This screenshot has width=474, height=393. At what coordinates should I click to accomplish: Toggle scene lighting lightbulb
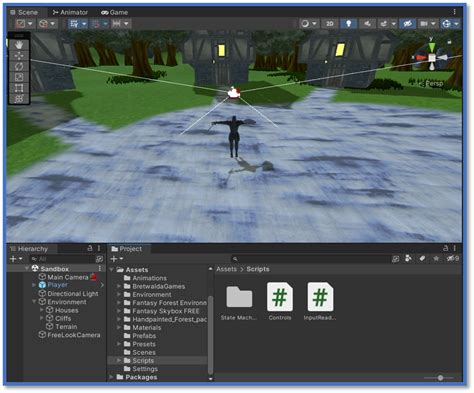(x=349, y=24)
